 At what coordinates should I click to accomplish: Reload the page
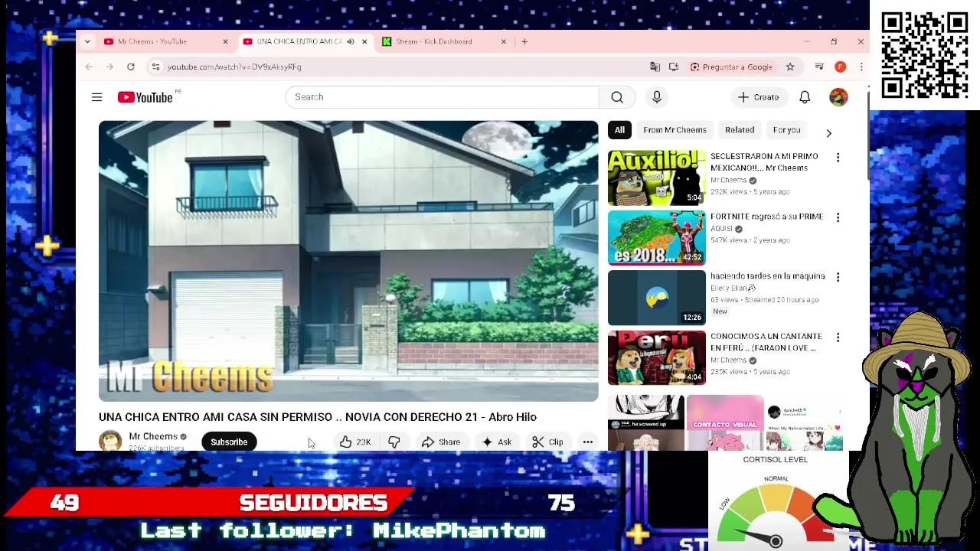pos(131,67)
